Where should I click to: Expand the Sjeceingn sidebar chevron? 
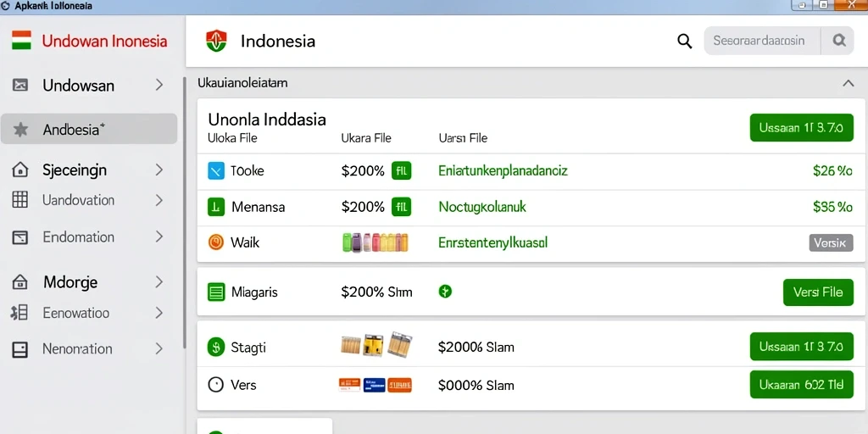click(159, 170)
